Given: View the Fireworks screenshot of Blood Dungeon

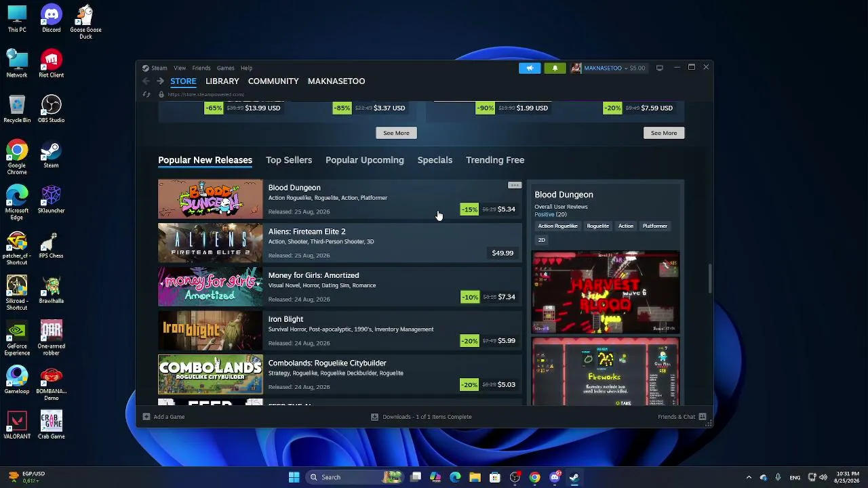Looking at the screenshot, I should click(x=606, y=371).
